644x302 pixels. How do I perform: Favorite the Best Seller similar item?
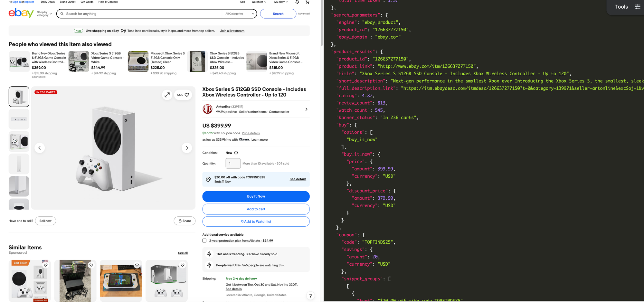pos(46,265)
